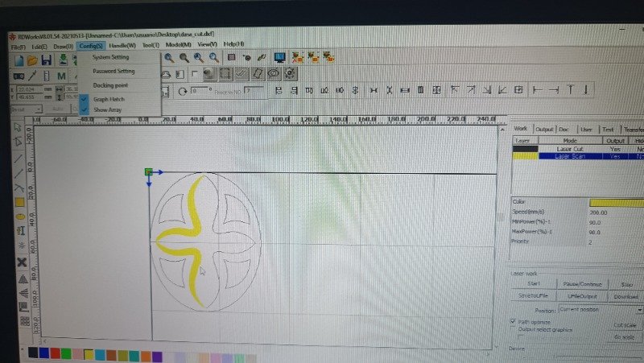Viewport: 644px width, 363px height.
Task: Click the first zoom magnifier icon
Action: pyautogui.click(x=169, y=58)
